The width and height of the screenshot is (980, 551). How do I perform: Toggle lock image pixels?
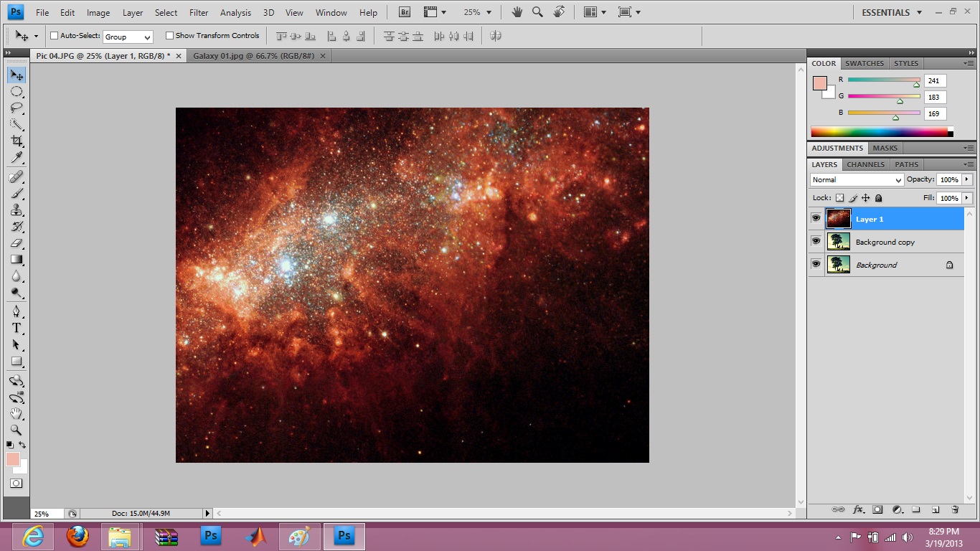[853, 198]
